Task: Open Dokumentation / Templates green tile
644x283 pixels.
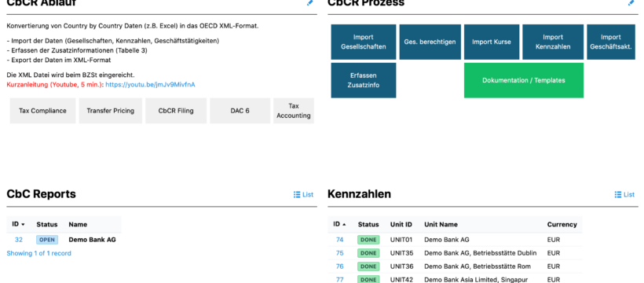Action: click(x=524, y=80)
